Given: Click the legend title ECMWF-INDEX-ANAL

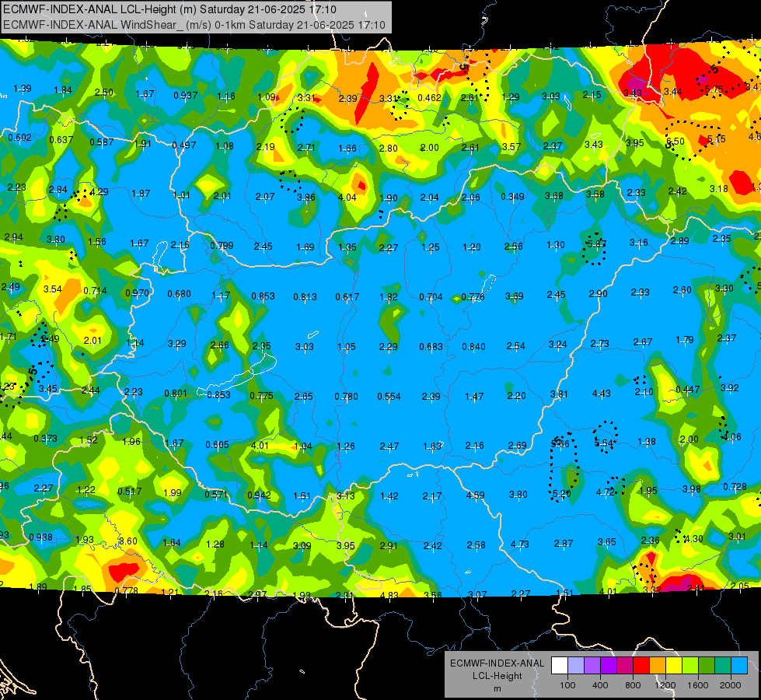Looking at the screenshot, I should point(497,663).
